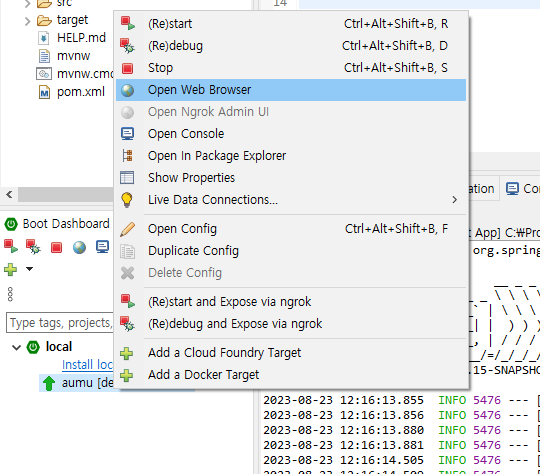The width and height of the screenshot is (540, 474).
Task: Click the red Stop icon in menu
Action: (127, 68)
